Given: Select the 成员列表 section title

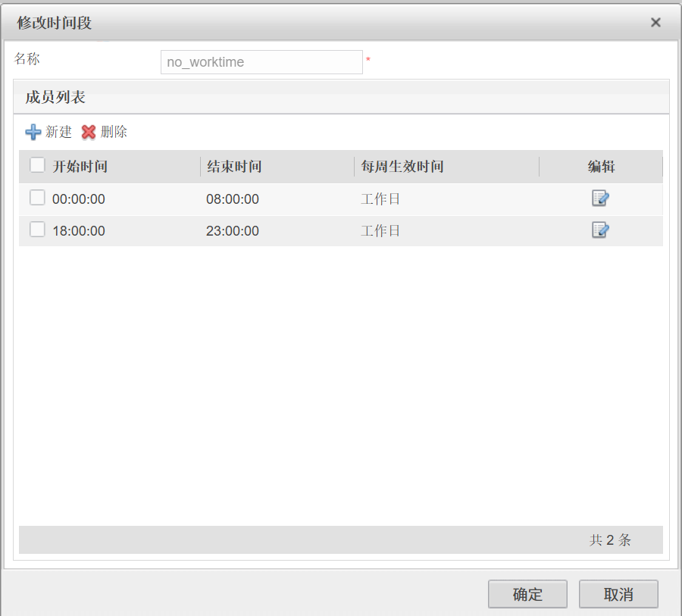Looking at the screenshot, I should coord(55,98).
